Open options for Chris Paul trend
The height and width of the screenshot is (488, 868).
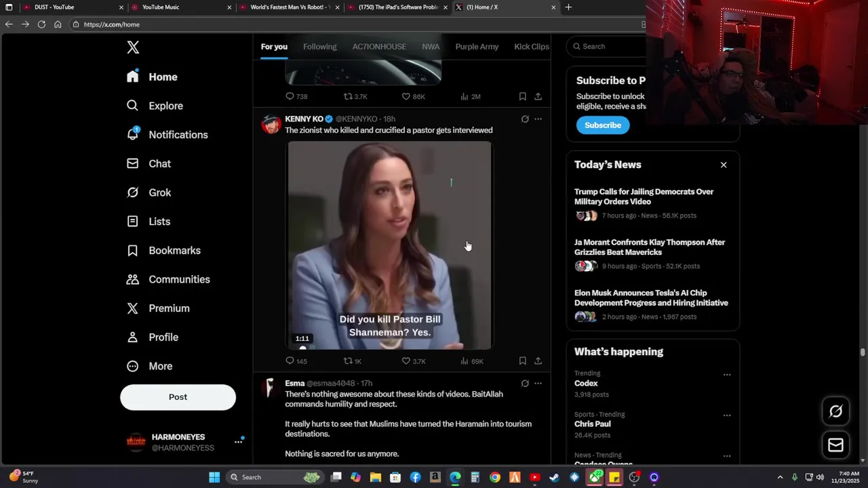click(727, 415)
